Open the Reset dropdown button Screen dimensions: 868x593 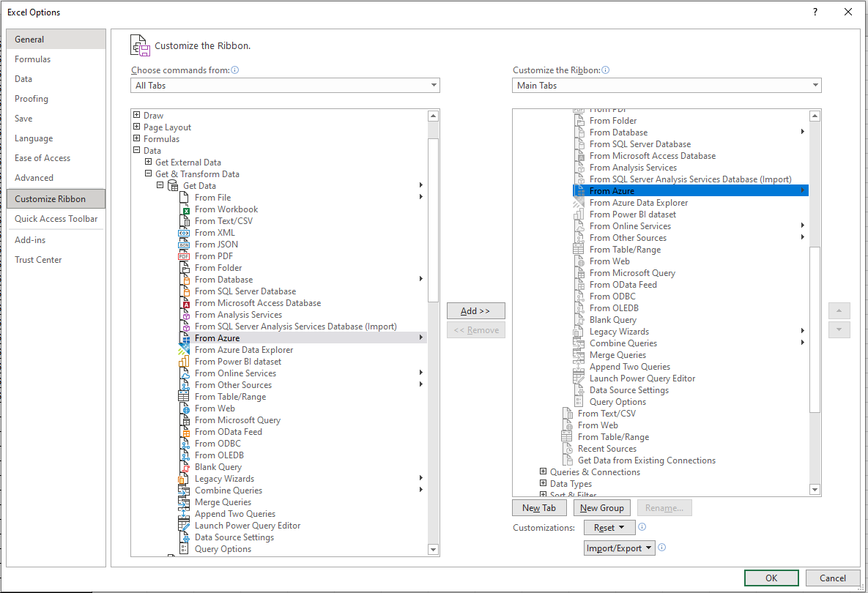[x=609, y=528]
